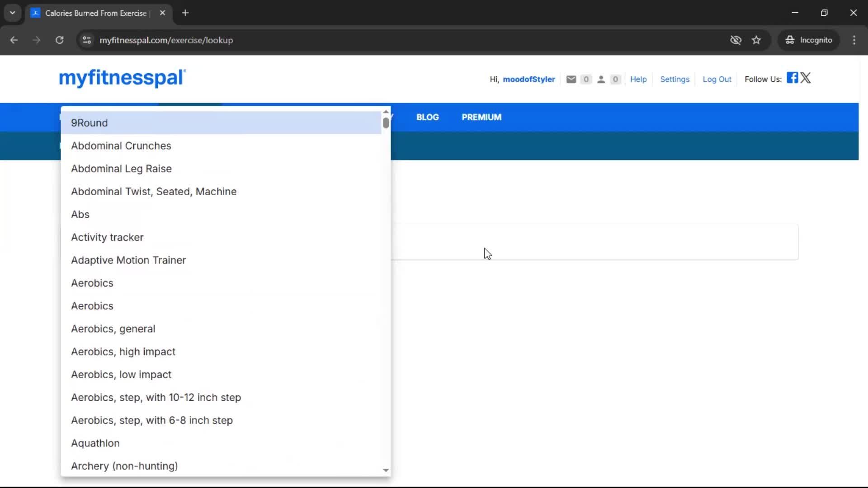Click the myfitnesspal logo
Image resolution: width=868 pixels, height=488 pixels.
(x=123, y=78)
